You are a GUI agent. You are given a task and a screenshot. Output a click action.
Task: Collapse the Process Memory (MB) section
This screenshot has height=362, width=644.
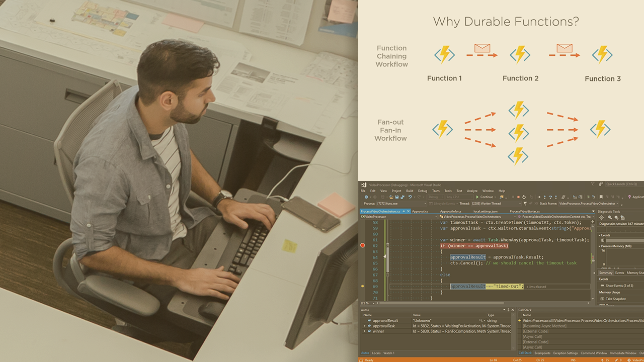599,246
